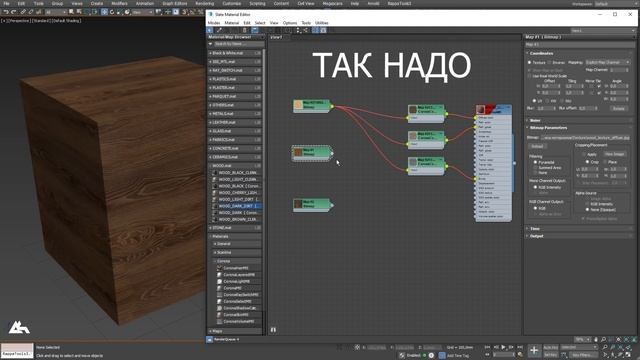
Task: Select the Environ radio button
Action: (x=549, y=62)
